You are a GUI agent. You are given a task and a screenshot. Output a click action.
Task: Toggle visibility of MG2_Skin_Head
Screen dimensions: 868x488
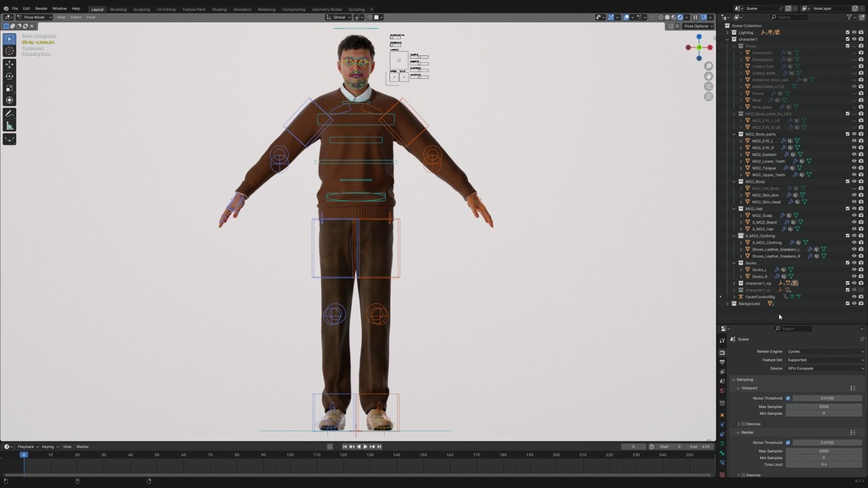click(x=854, y=201)
